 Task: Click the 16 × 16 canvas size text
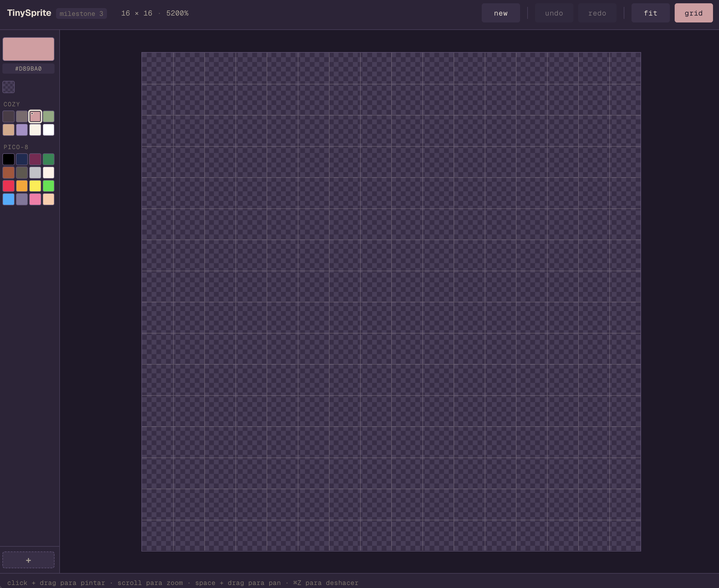click(137, 13)
